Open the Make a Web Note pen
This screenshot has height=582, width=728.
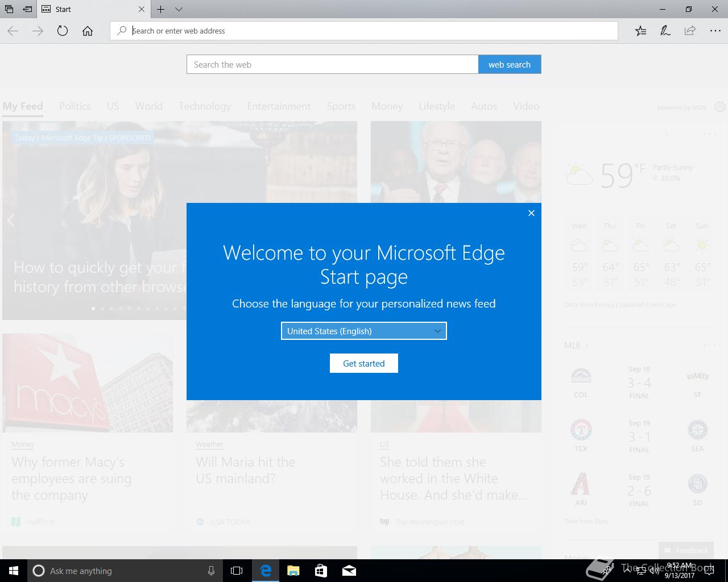665,31
